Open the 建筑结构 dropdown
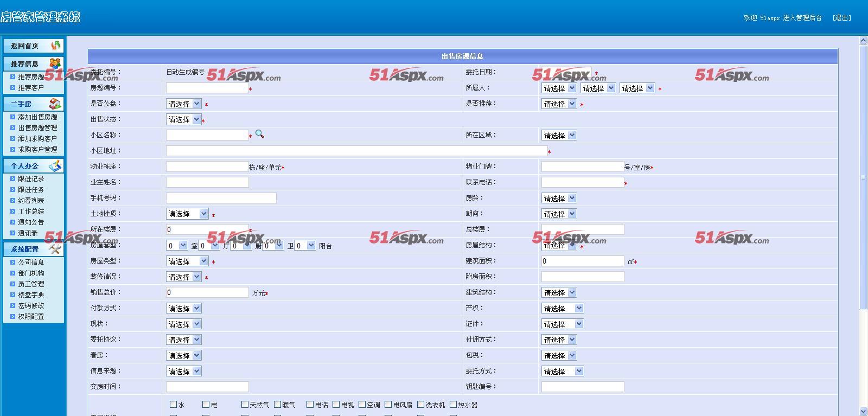This screenshot has width=868, height=416. pos(559,292)
